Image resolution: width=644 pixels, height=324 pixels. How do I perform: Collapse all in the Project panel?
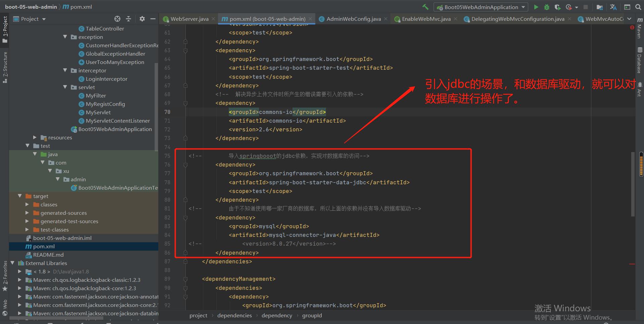coord(128,19)
